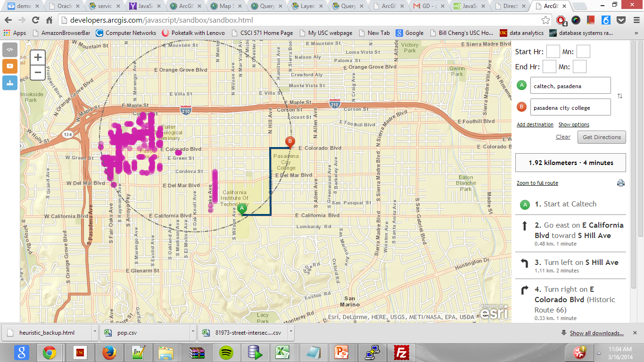This screenshot has width=644, height=362.
Task: Click the pasadena city college destination field
Action: click(x=570, y=107)
